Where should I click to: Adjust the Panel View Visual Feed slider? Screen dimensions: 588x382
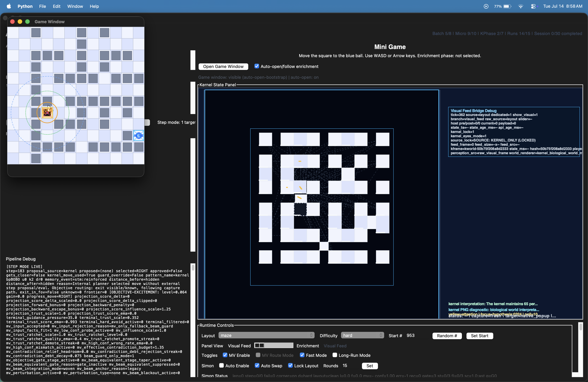pyautogui.click(x=273, y=345)
